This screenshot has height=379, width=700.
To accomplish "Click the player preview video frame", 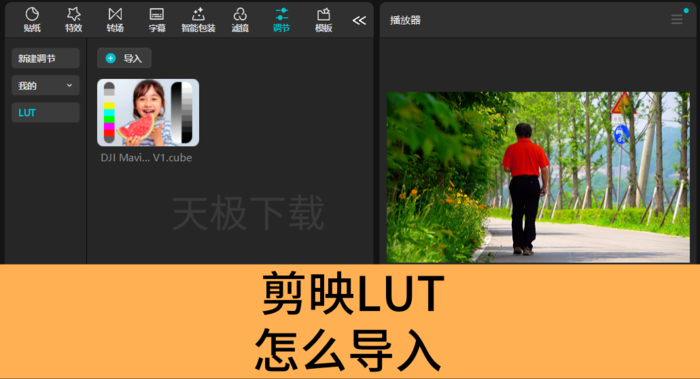I will [x=538, y=177].
